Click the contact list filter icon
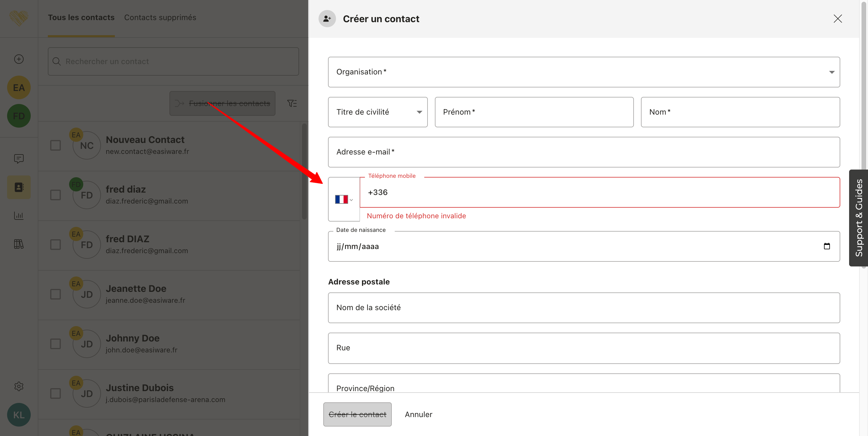This screenshot has height=436, width=868. [x=292, y=103]
